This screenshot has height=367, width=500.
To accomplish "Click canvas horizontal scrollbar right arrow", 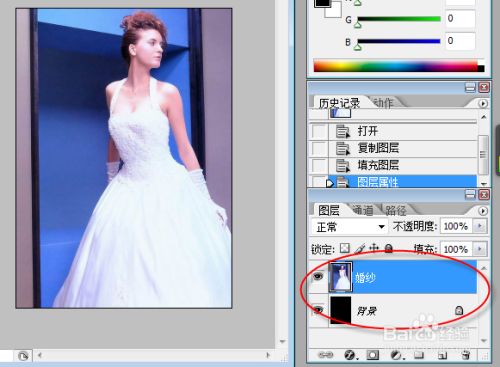I will 268,355.
